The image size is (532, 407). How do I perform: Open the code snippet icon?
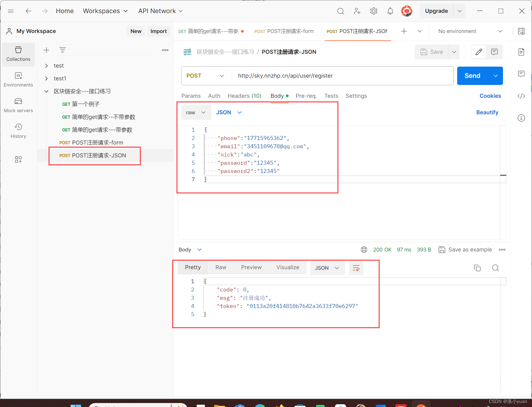point(521,96)
